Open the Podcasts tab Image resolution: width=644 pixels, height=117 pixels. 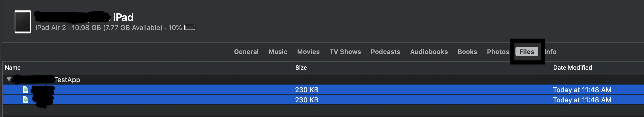pos(385,52)
